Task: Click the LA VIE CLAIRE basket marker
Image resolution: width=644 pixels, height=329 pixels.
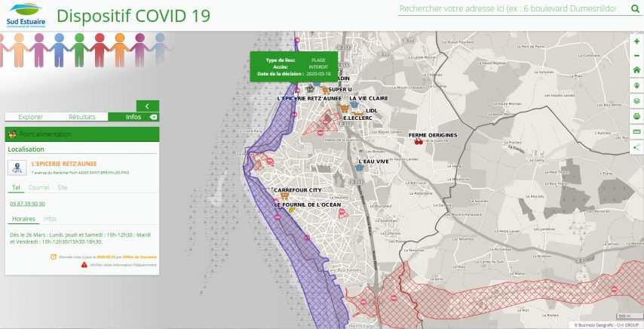Action: 354,104
